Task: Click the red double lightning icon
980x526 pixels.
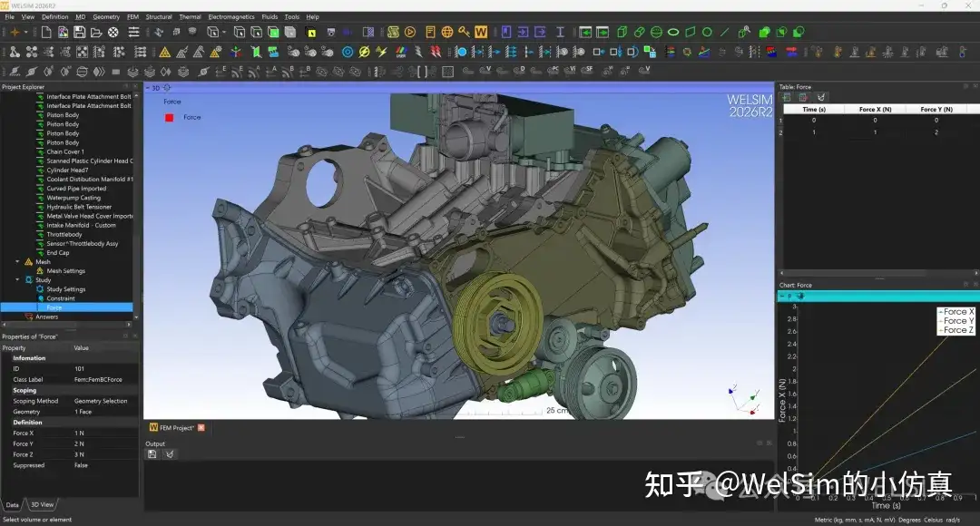Action: (x=436, y=53)
